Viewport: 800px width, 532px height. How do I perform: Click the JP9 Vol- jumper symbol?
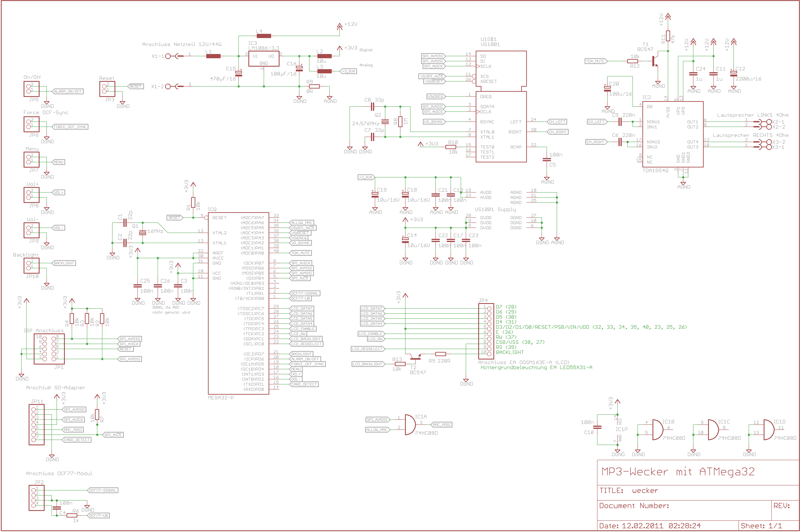tap(31, 230)
